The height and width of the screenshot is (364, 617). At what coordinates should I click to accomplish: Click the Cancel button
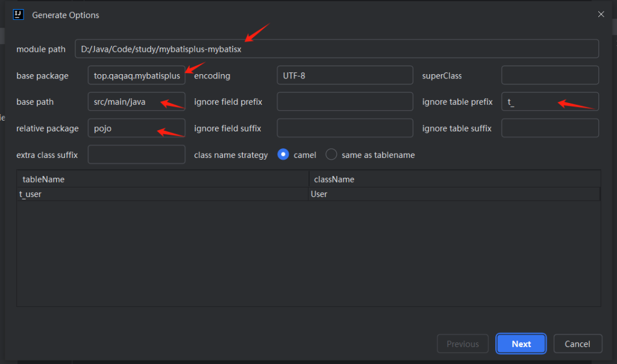[577, 344]
